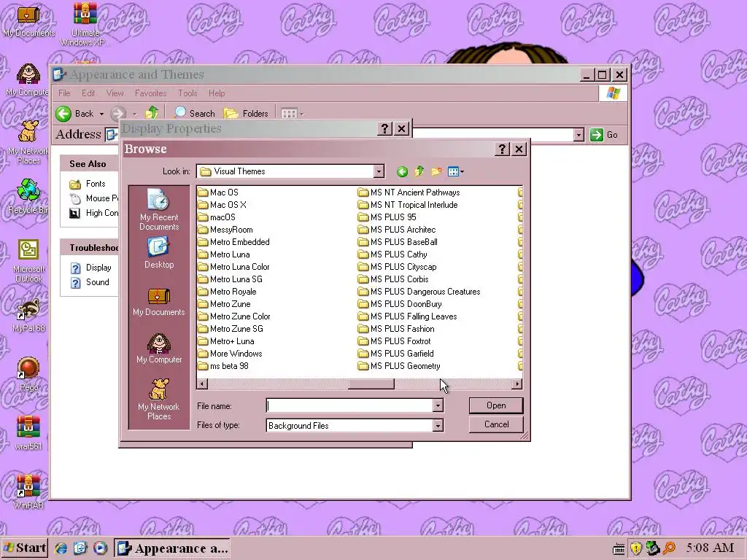Open My Network Places in Browse places bar
This screenshot has width=747, height=560.
coord(159,399)
